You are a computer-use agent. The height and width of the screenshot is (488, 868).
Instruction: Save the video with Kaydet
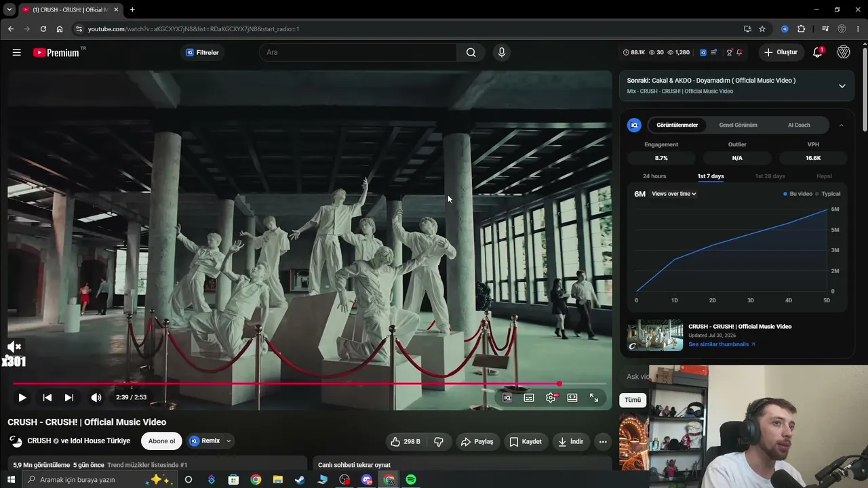coord(526,442)
